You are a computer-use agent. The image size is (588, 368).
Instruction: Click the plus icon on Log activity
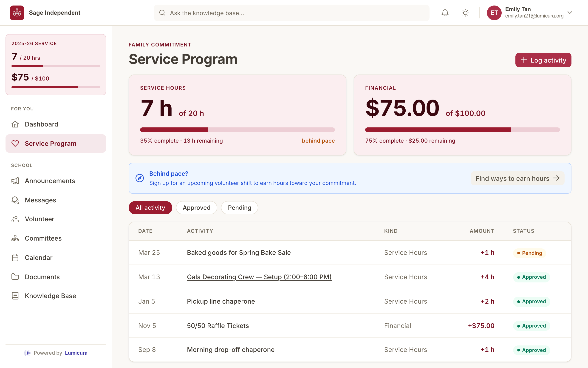pyautogui.click(x=524, y=60)
